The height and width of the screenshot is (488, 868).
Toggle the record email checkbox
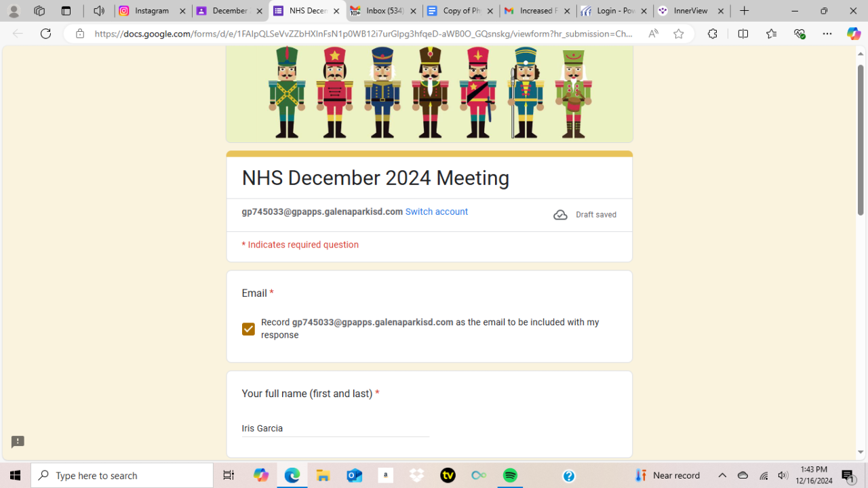click(248, 329)
